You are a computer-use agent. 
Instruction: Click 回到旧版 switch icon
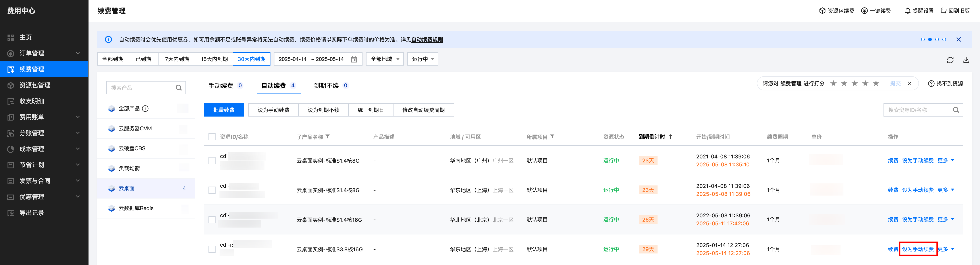(x=943, y=11)
